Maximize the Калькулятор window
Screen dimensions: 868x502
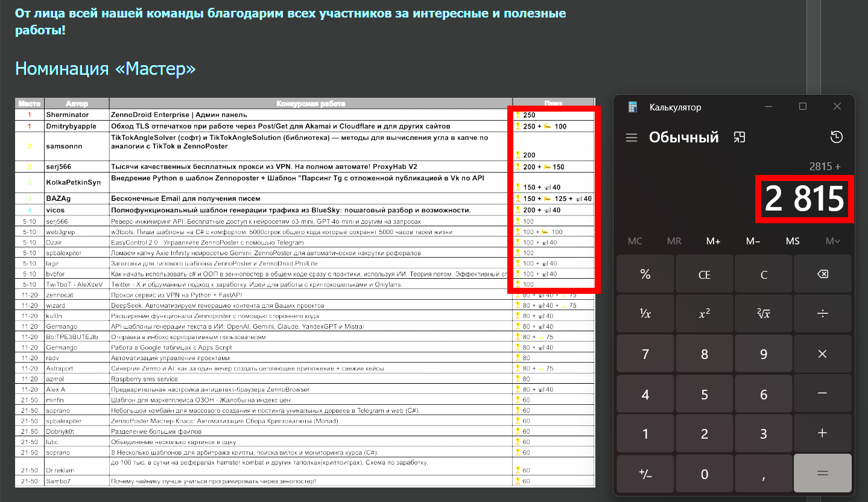[803, 107]
